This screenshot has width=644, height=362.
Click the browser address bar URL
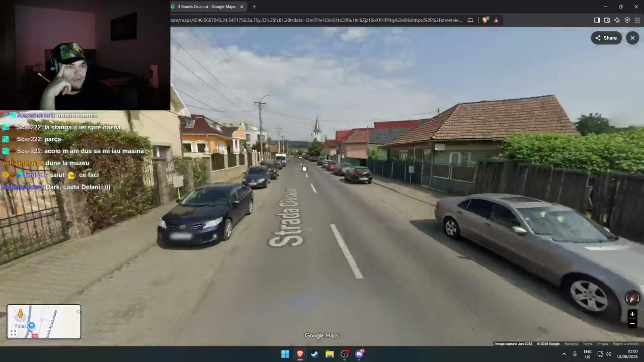tap(316, 20)
